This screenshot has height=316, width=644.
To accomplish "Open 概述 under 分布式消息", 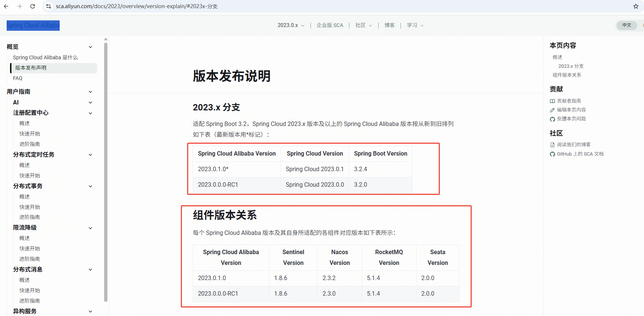I will click(24, 280).
